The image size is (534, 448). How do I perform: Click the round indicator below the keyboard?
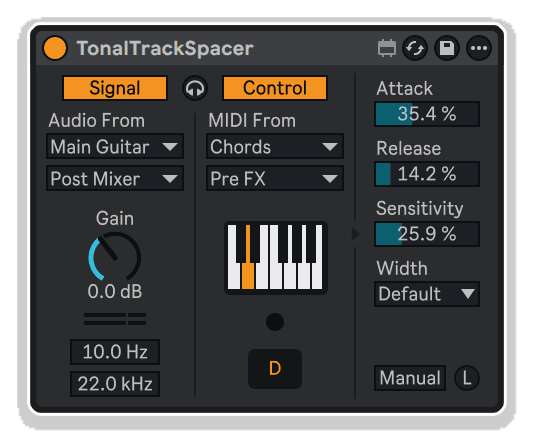275,322
